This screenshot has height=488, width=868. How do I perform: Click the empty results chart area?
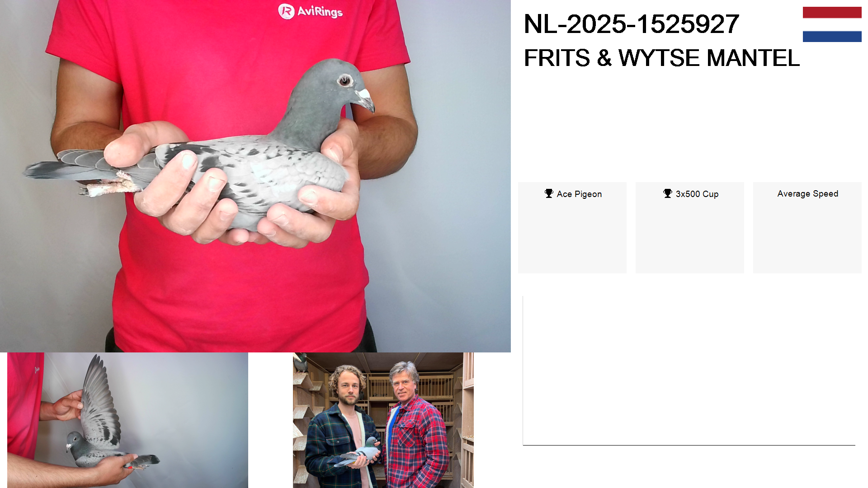click(x=689, y=371)
